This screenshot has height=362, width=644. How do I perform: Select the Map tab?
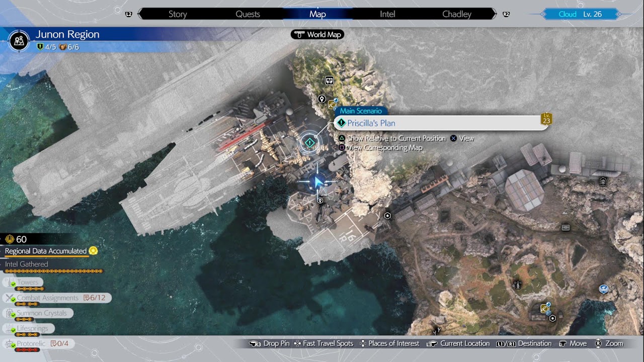point(317,14)
